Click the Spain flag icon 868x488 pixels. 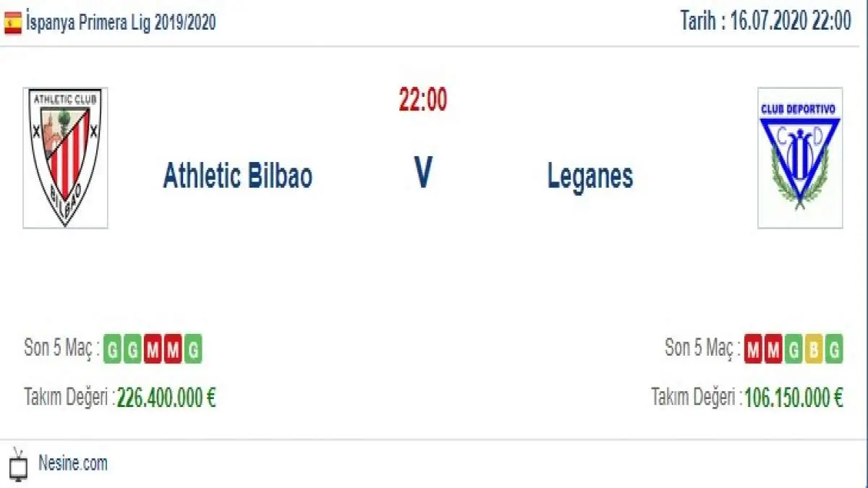point(12,23)
